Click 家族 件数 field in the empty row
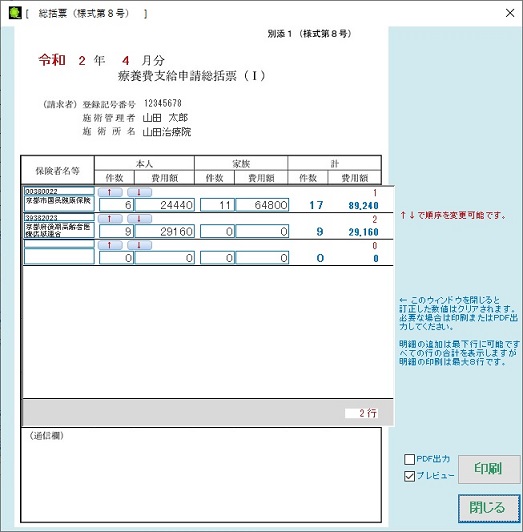 point(217,258)
